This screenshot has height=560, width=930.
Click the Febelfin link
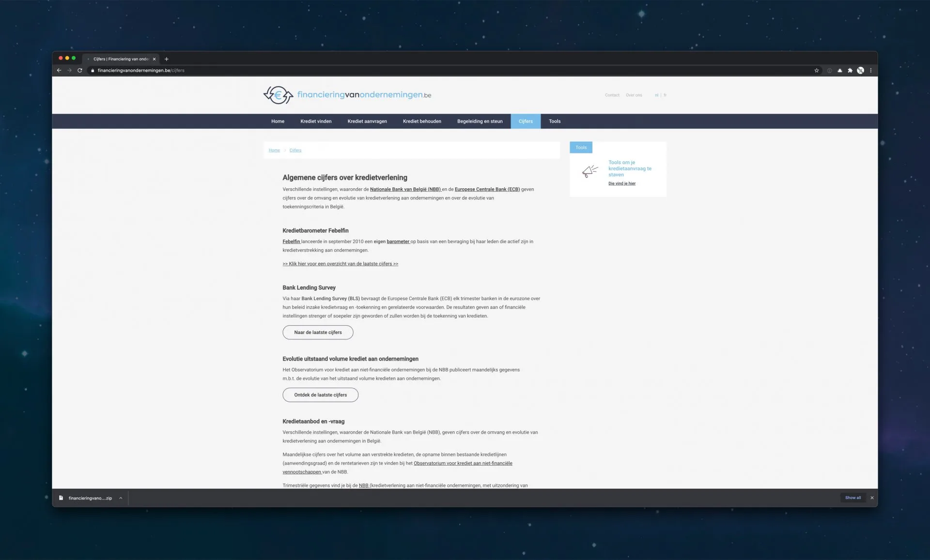click(x=291, y=242)
